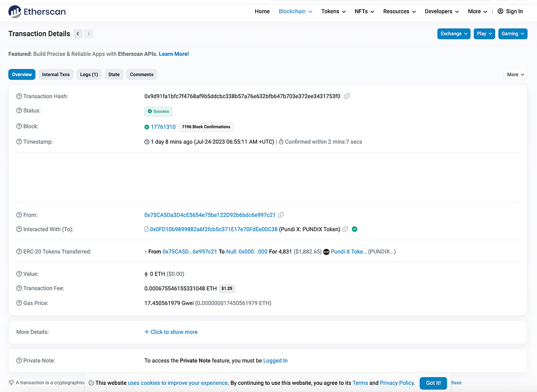Copy the PUNDIX token contract address

click(x=345, y=229)
